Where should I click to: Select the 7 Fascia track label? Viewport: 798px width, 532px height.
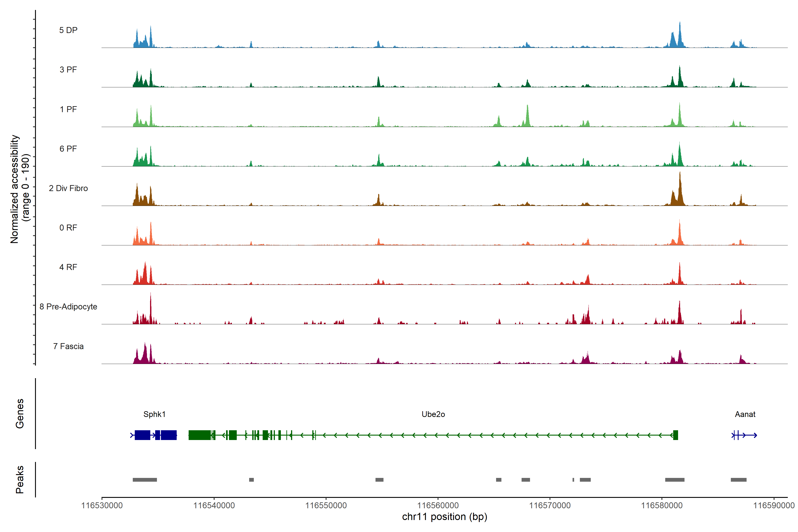(x=68, y=346)
